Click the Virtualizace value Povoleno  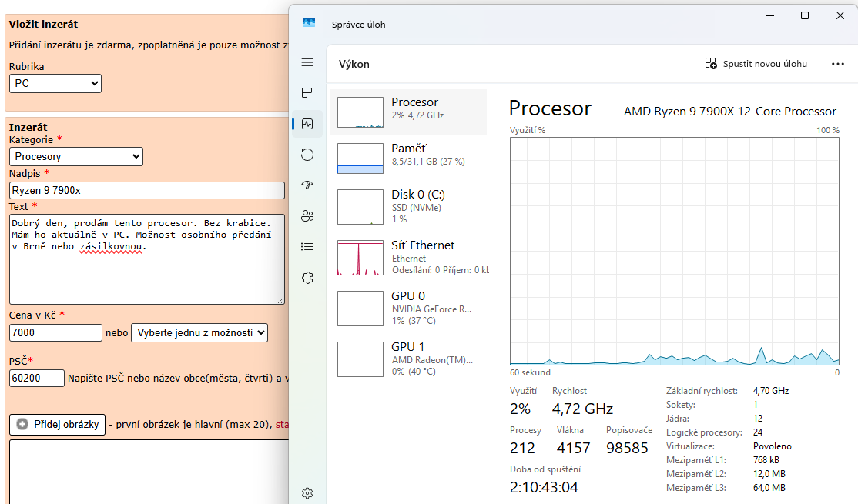[x=772, y=446]
